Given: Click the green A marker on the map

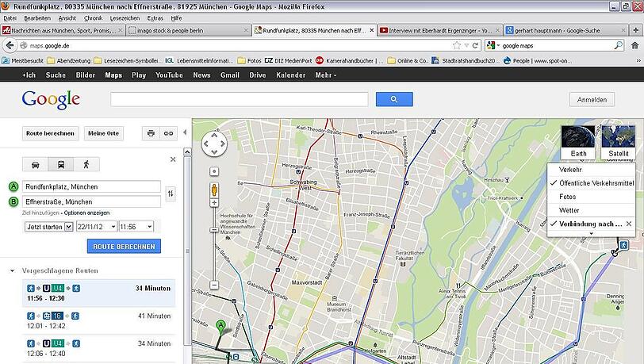Looking at the screenshot, I should click(221, 326).
